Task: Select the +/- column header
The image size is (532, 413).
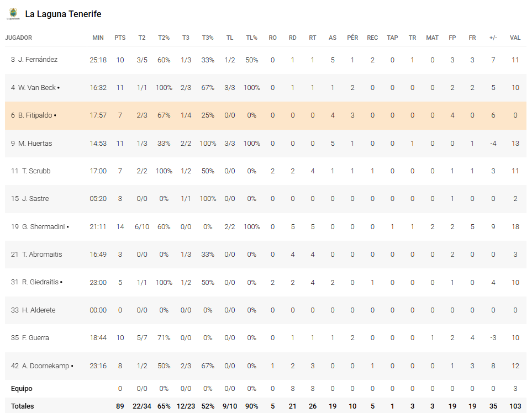Action: [493, 38]
